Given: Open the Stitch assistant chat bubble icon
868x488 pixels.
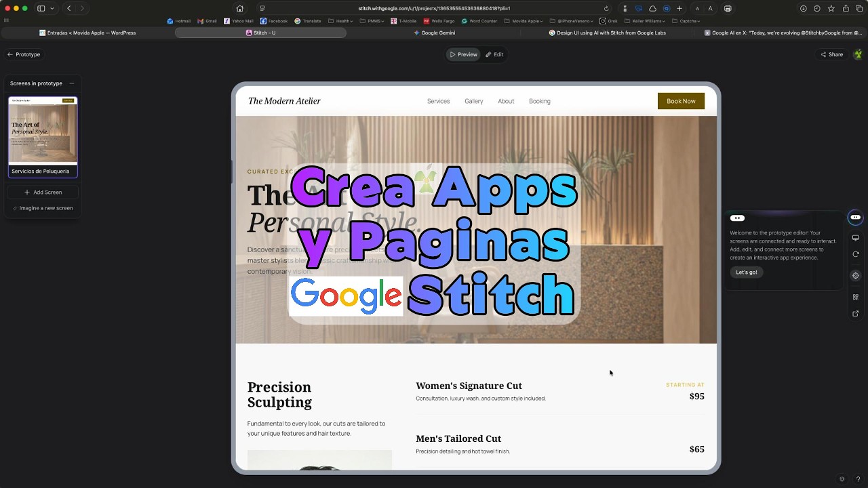Looking at the screenshot, I should pyautogui.click(x=855, y=218).
